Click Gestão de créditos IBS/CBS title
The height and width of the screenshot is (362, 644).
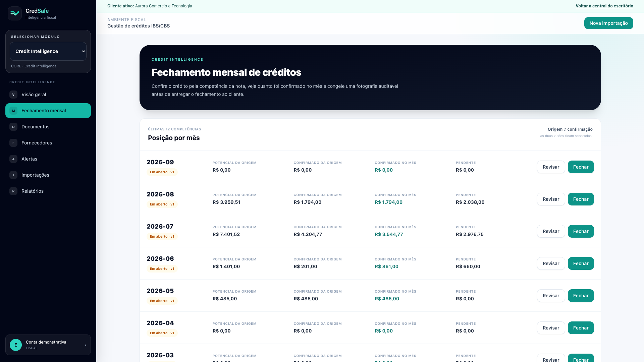[139, 26]
